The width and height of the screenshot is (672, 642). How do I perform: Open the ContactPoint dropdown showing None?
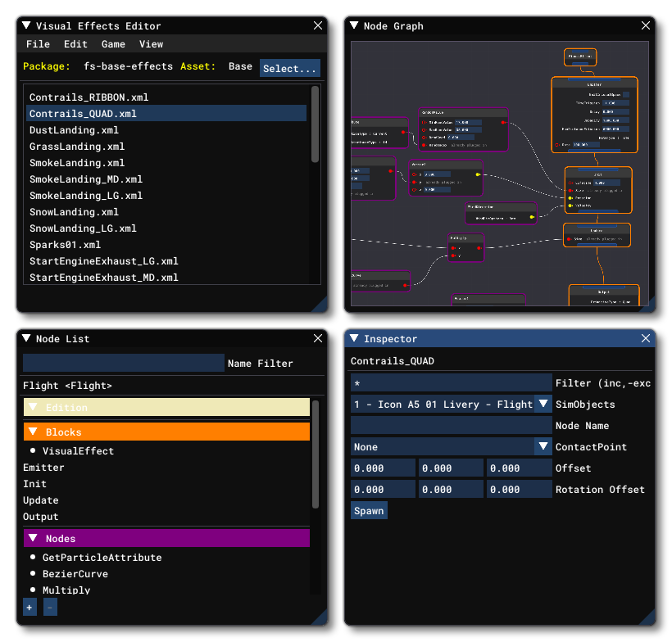(542, 446)
